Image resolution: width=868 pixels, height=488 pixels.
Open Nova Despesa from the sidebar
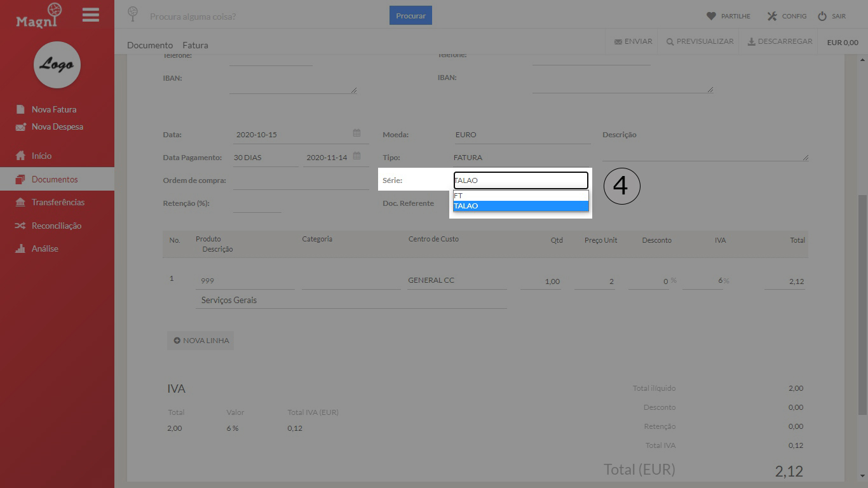[57, 126]
